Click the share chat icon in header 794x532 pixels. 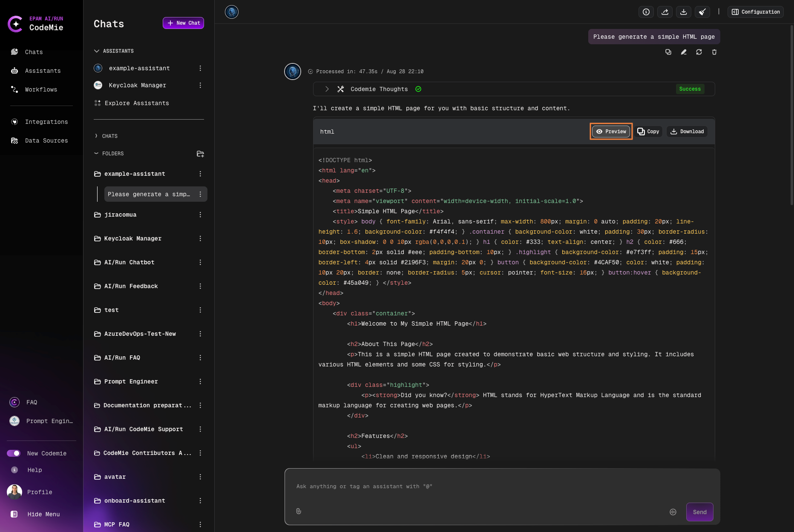[x=665, y=12]
